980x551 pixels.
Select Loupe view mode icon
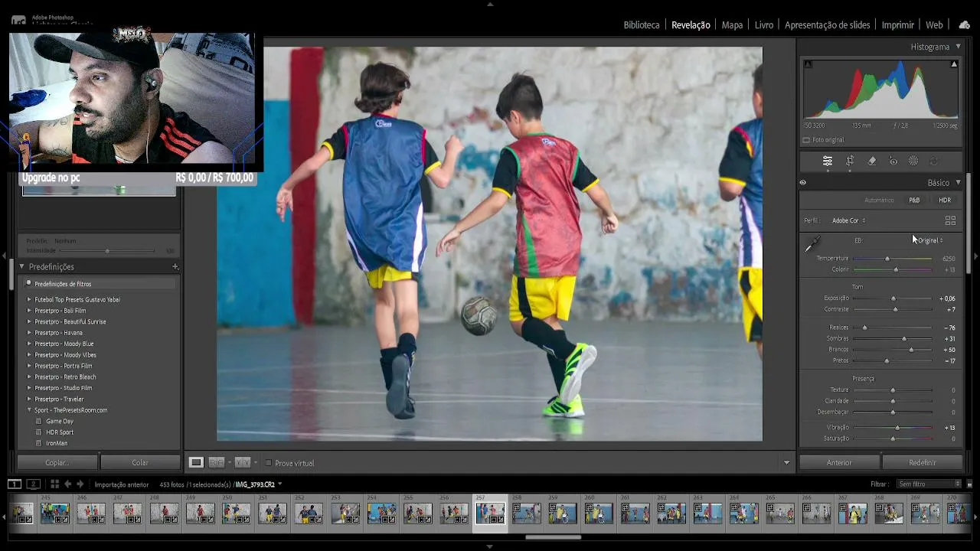(x=196, y=462)
